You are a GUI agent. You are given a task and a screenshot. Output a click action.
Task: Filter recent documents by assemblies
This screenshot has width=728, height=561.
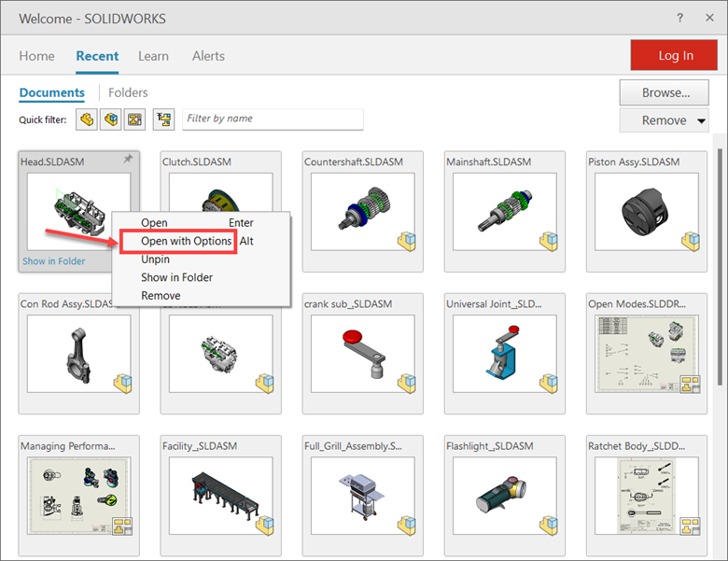click(111, 119)
